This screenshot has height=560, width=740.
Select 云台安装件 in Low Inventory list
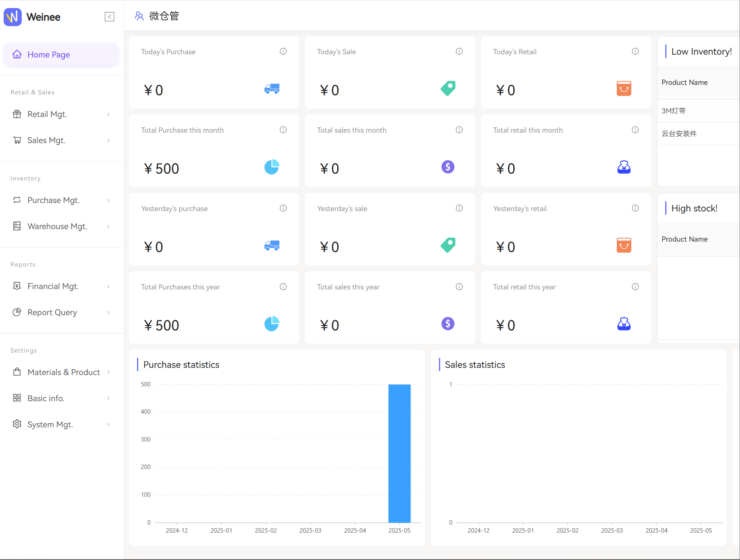coord(679,134)
